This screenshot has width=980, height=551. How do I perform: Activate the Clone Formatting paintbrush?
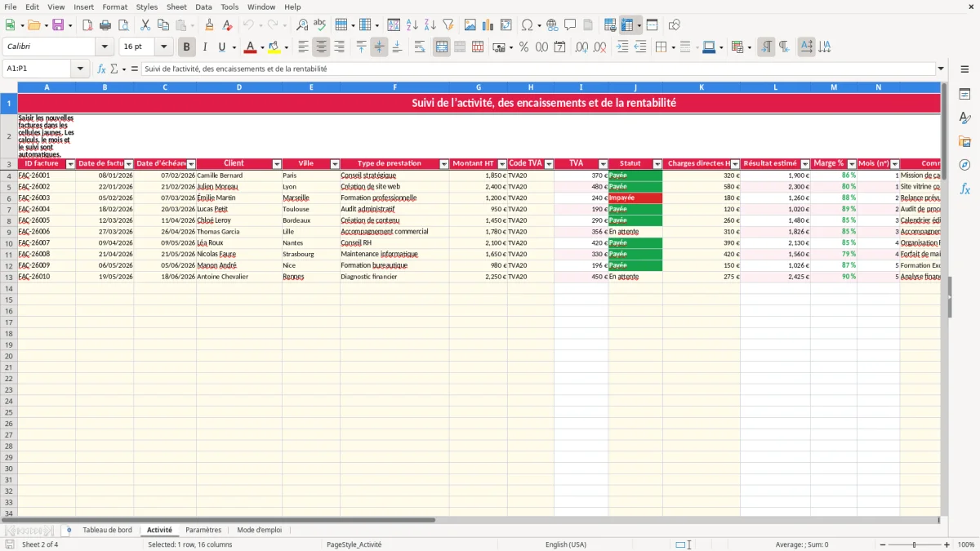pos(209,25)
